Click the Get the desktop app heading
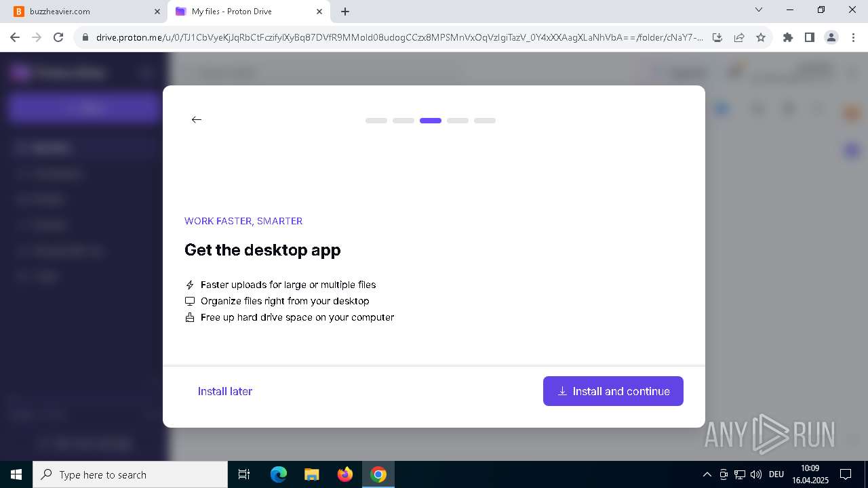 pyautogui.click(x=262, y=250)
